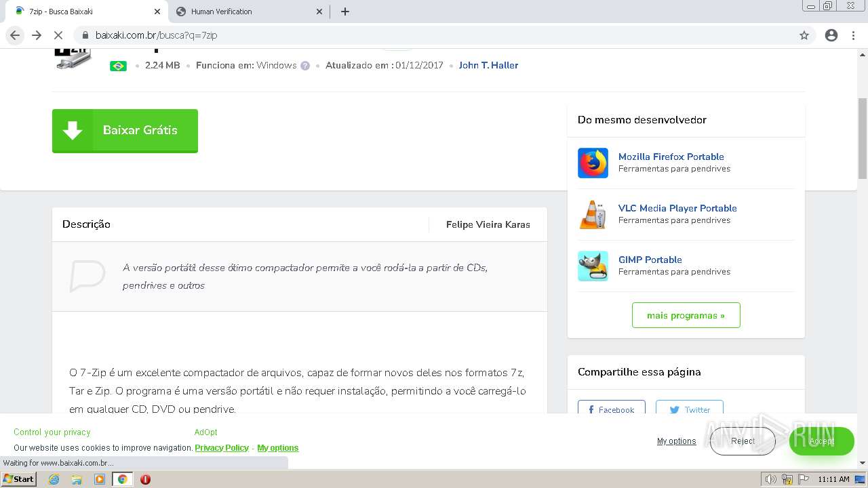Stop loading the page with the X icon
Image resolution: width=868 pixels, height=488 pixels.
click(x=58, y=35)
